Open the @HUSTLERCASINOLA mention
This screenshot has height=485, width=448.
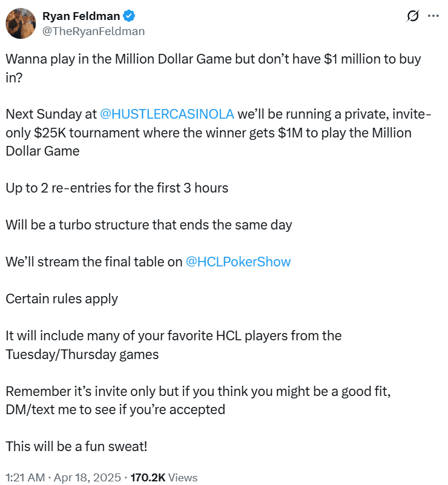166,114
